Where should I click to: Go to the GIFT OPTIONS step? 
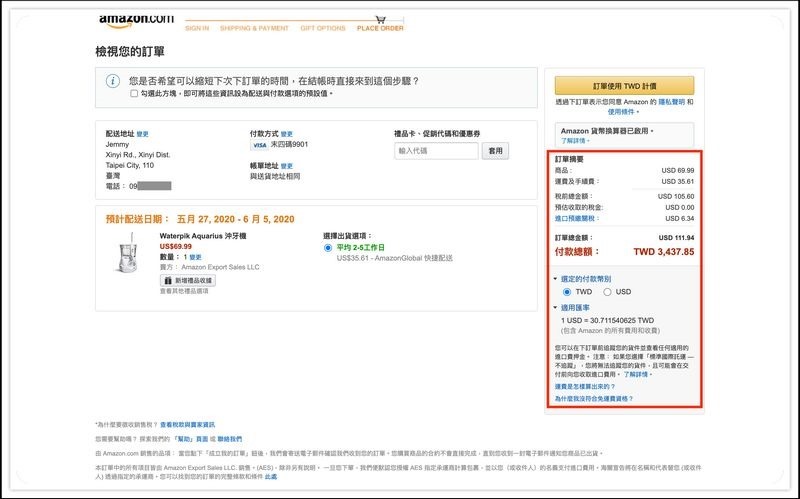pyautogui.click(x=323, y=28)
